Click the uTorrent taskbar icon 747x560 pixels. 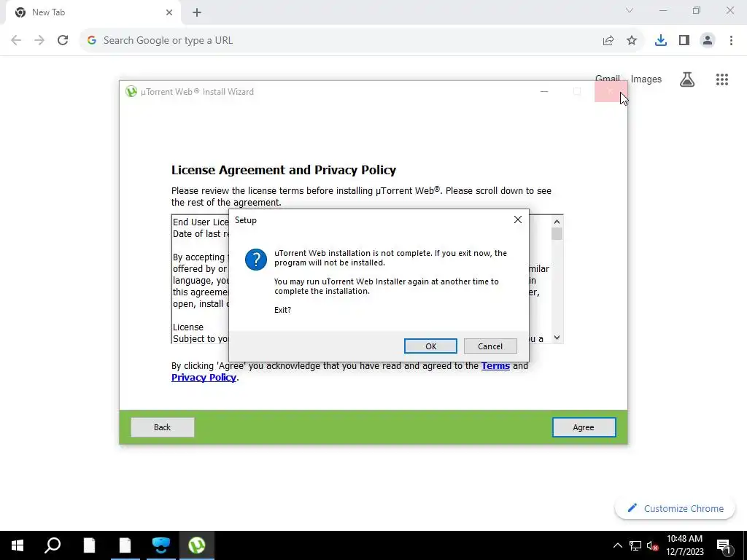pos(197,545)
